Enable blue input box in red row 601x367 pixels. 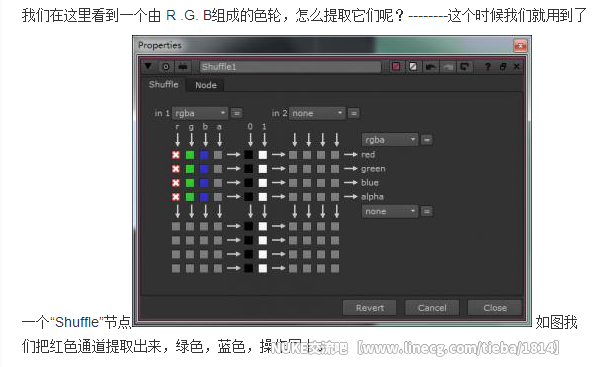[x=204, y=155]
